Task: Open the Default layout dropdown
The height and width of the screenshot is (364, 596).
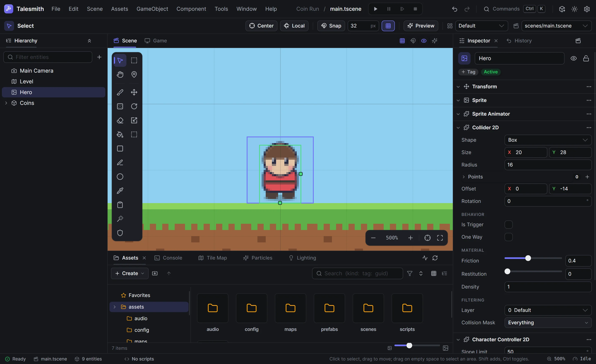Action: pos(482,26)
